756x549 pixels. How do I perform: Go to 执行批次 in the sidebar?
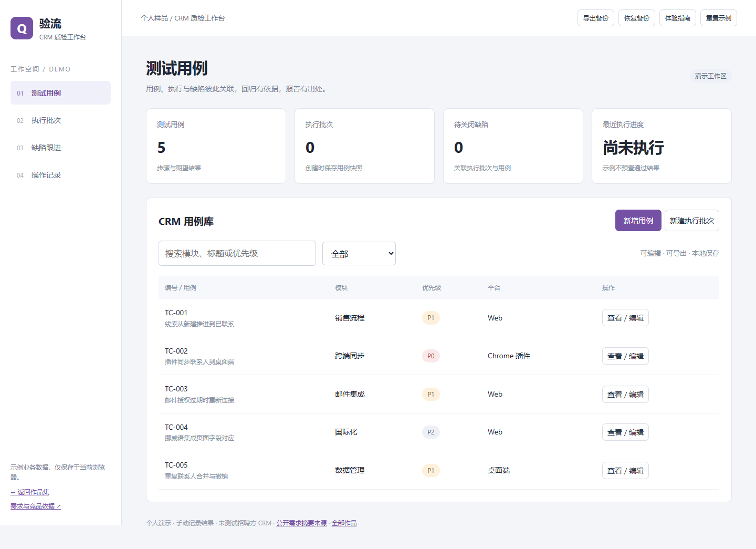click(x=60, y=120)
